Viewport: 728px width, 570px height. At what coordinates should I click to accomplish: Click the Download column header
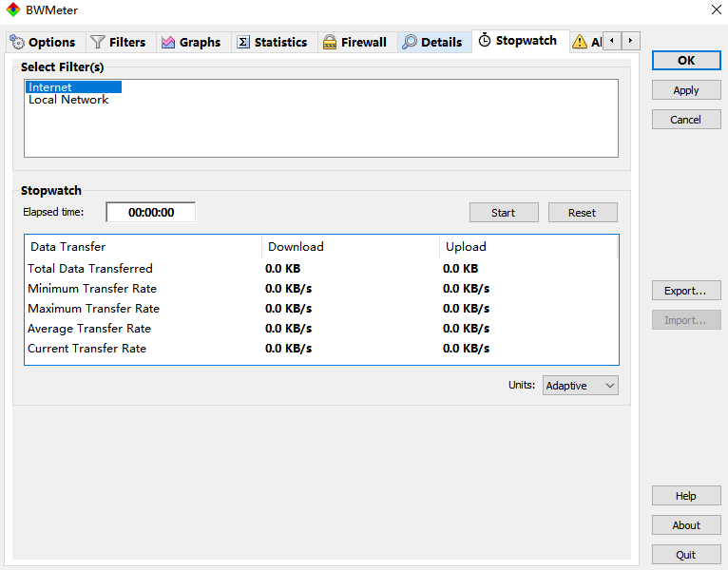[x=351, y=246]
